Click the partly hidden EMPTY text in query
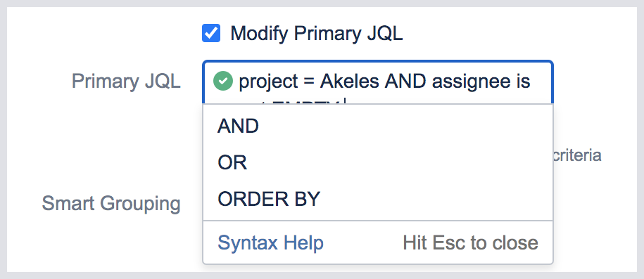 pyautogui.click(x=305, y=102)
